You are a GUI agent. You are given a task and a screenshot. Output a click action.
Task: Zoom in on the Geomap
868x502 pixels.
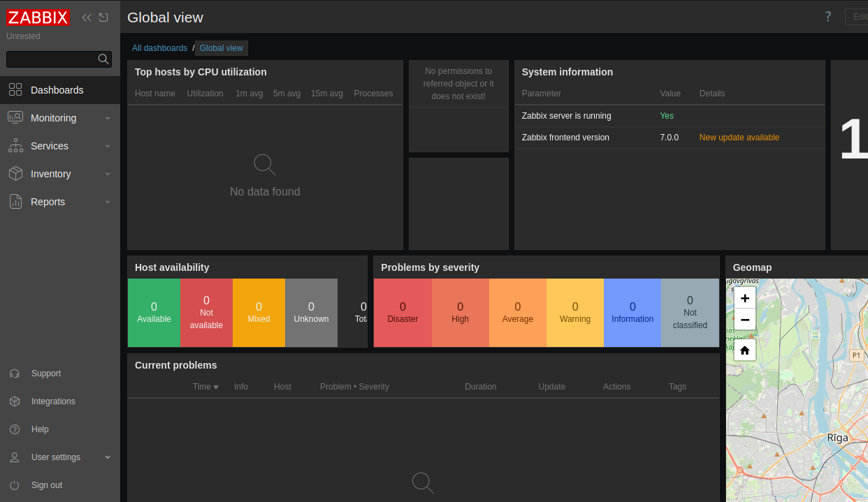pyautogui.click(x=744, y=298)
